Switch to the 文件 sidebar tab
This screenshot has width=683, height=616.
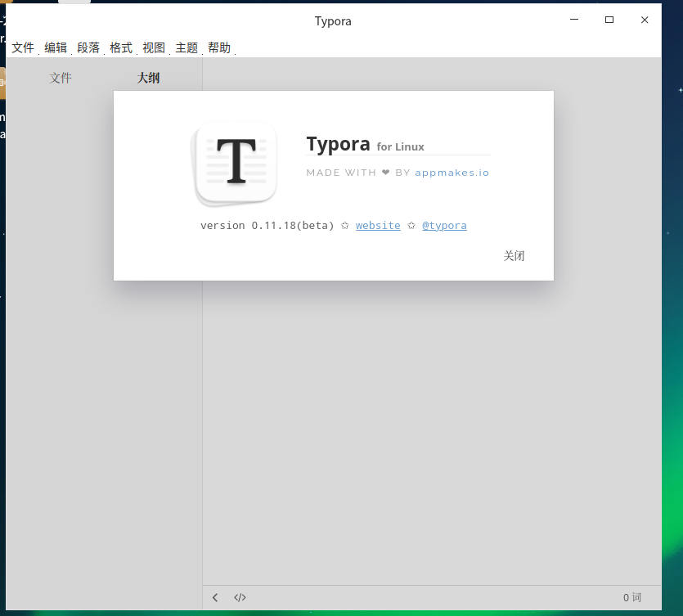[x=61, y=79]
